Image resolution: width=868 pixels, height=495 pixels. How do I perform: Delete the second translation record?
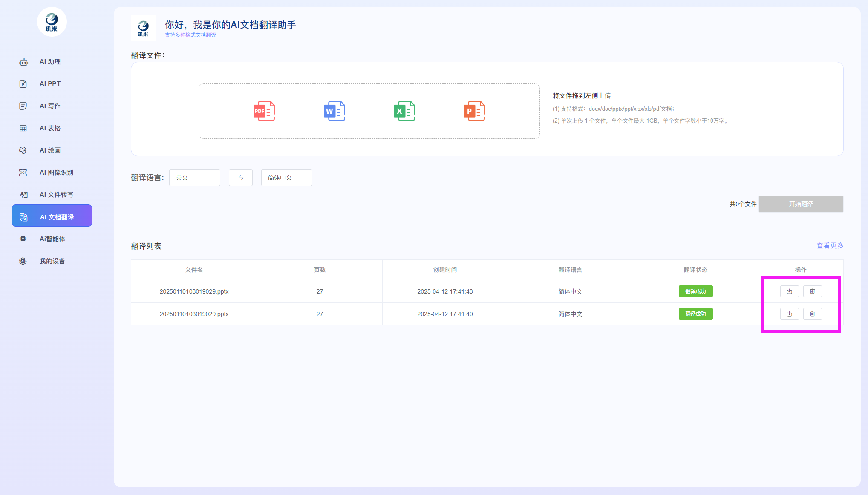812,314
